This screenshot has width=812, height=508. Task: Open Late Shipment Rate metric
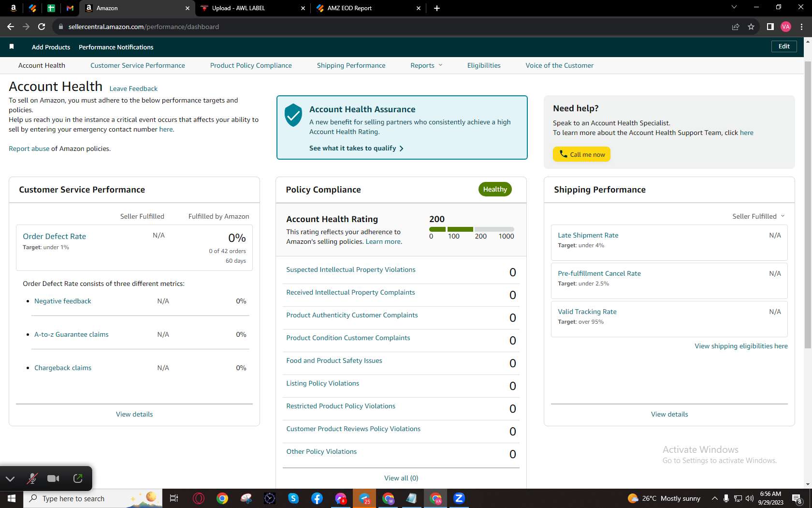click(588, 235)
